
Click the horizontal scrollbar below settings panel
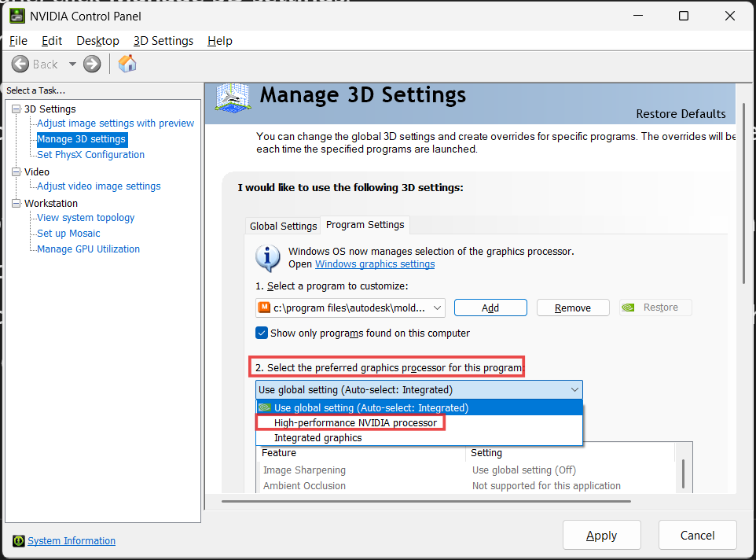pos(426,501)
